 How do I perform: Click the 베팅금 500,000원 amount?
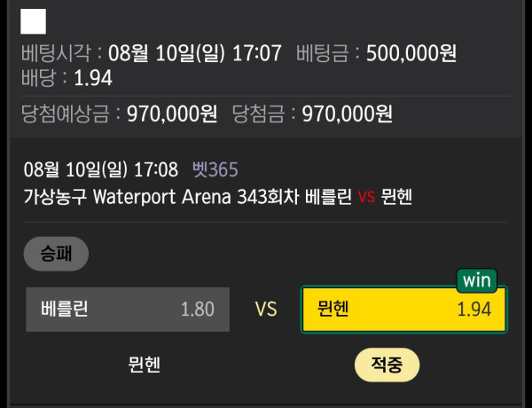coord(377,53)
